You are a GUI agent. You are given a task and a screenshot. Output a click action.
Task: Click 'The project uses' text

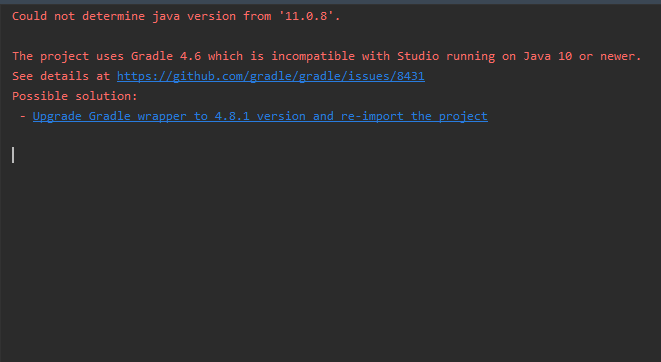point(67,56)
